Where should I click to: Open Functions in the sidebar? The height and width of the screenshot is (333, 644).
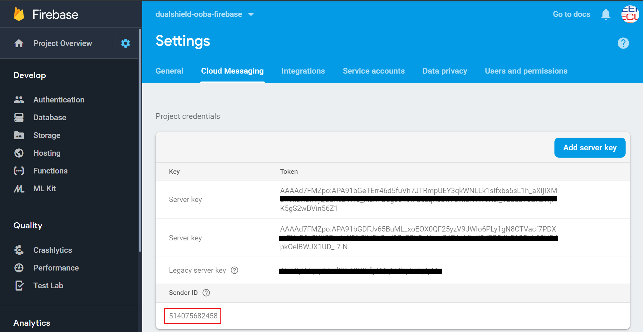(x=50, y=171)
